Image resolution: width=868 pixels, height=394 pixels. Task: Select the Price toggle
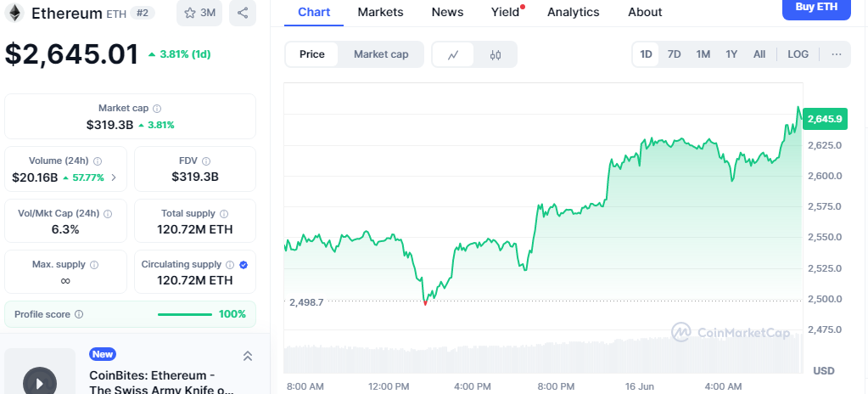click(311, 54)
